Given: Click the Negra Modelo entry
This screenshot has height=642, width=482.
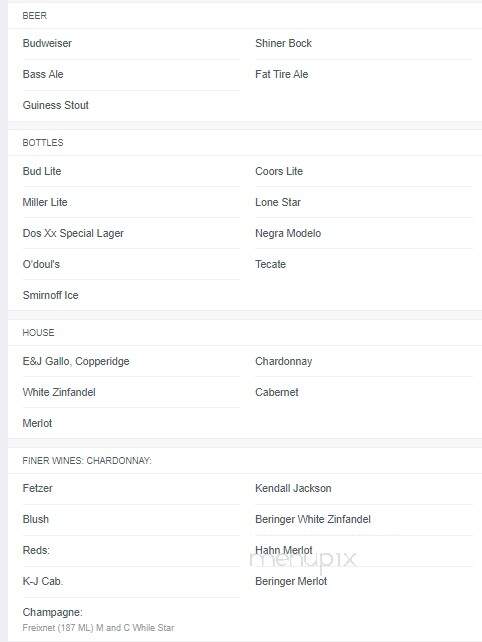Looking at the screenshot, I should tap(288, 233).
